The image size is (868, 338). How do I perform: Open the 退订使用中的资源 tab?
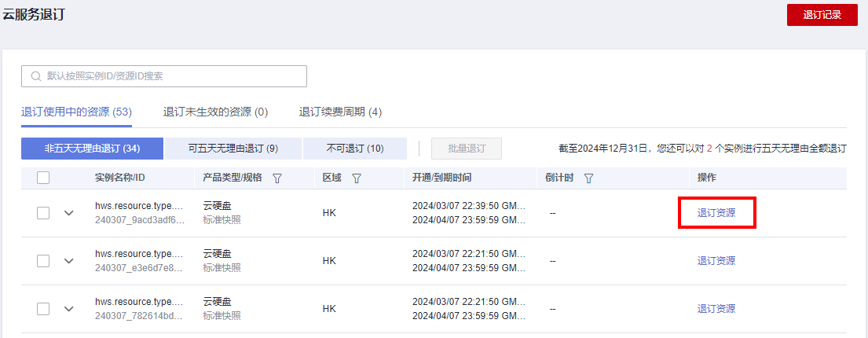click(76, 112)
